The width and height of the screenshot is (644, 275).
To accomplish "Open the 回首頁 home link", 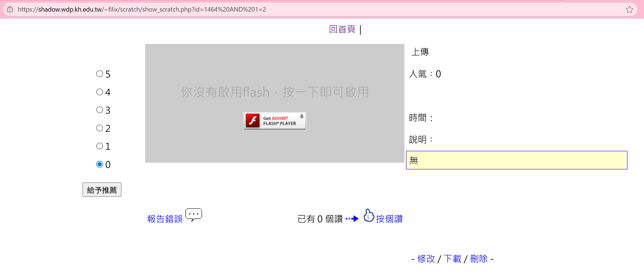I will pos(342,30).
